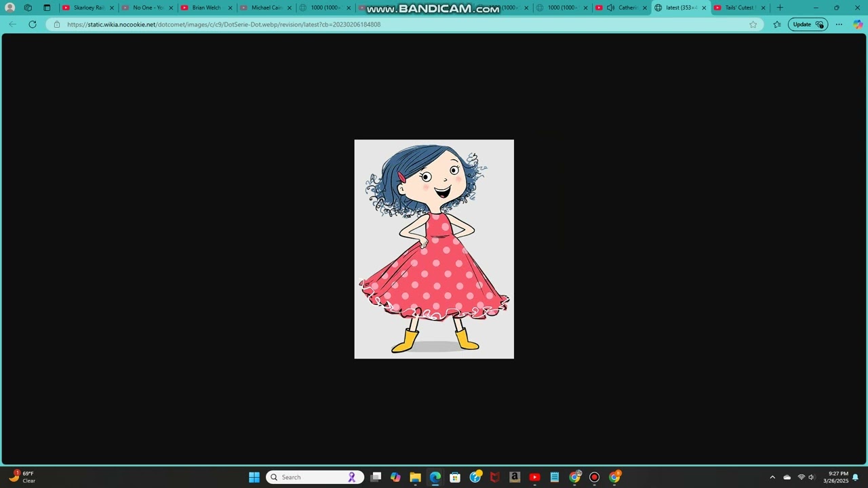This screenshot has width=868, height=488.
Task: Close the Catherine tab
Action: point(645,7)
